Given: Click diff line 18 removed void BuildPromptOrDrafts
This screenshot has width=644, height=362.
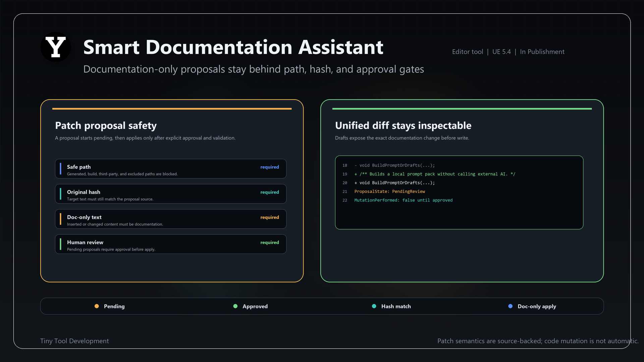Looking at the screenshot, I should (394, 165).
